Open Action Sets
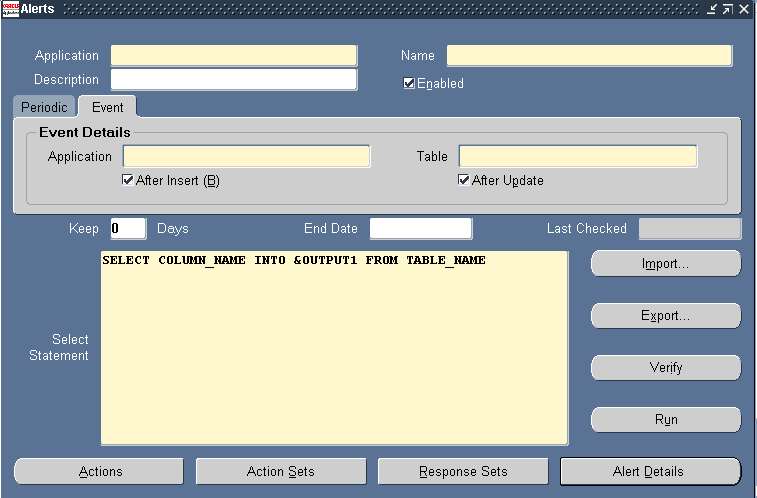 [x=280, y=471]
